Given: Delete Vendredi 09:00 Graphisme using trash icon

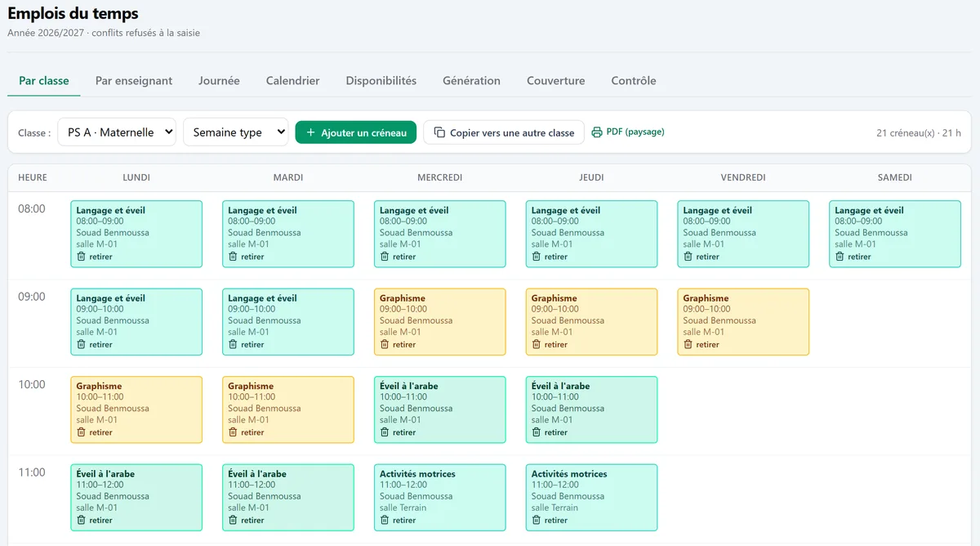Looking at the screenshot, I should [688, 344].
